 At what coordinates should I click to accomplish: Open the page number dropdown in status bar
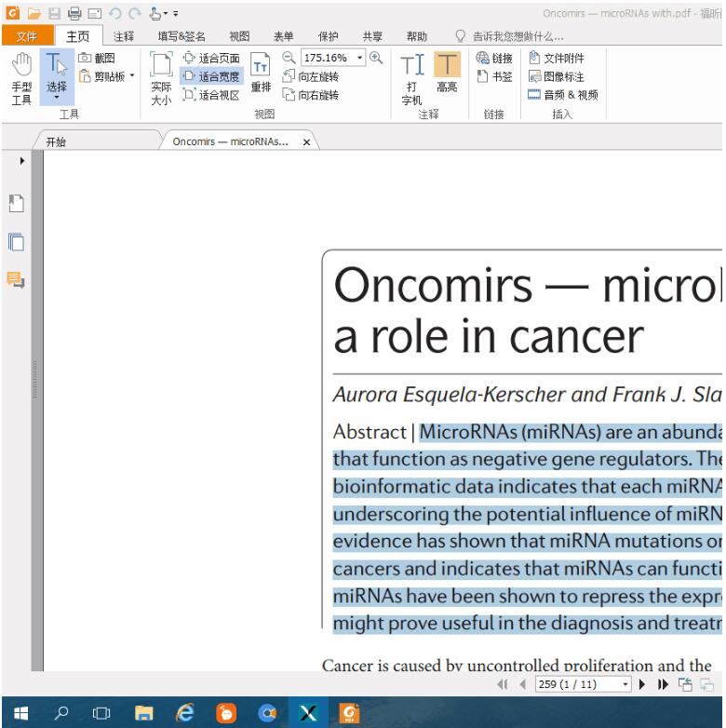coord(626,685)
